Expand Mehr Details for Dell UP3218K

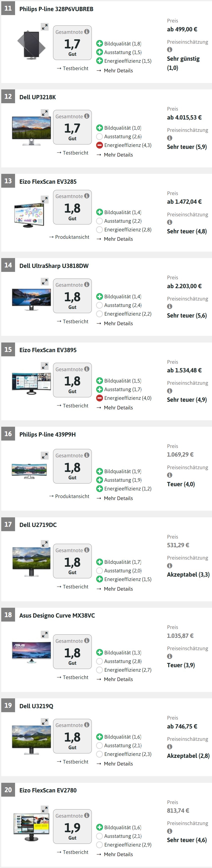point(118,155)
